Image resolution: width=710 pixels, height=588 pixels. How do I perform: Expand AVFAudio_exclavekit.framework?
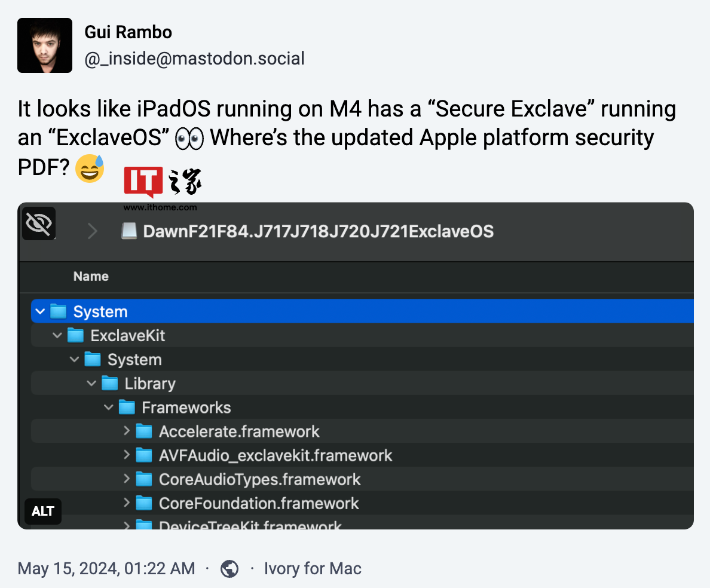pyautogui.click(x=126, y=455)
